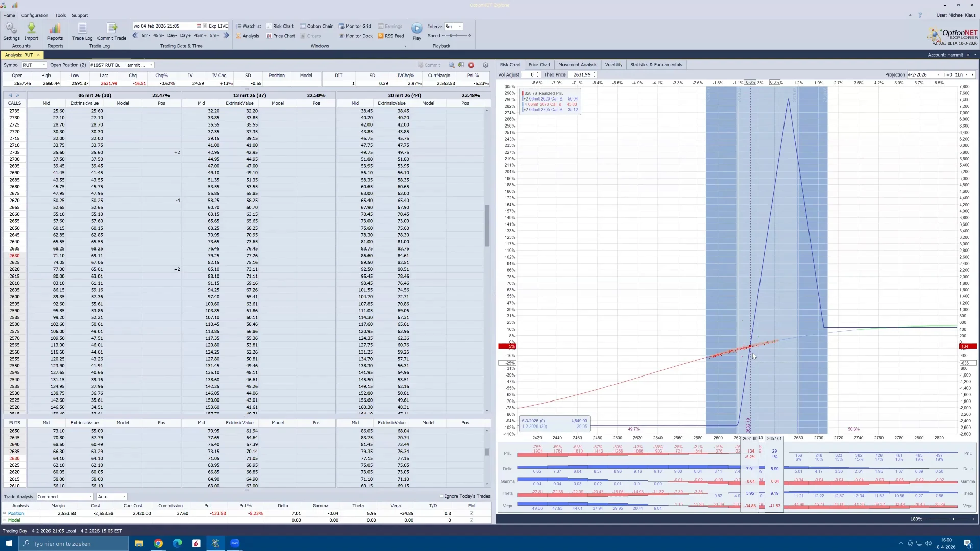Close the Analysis: RUT tab
Image resolution: width=980 pixels, height=551 pixels.
[38, 55]
